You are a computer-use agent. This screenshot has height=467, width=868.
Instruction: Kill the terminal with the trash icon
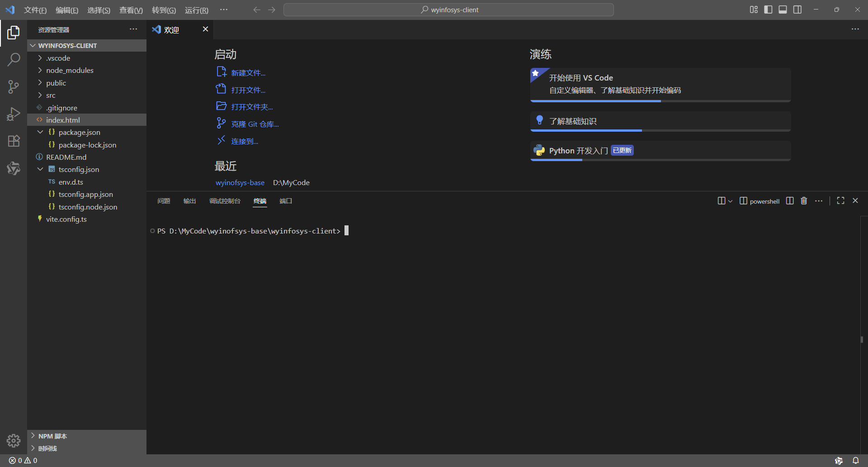(x=804, y=200)
